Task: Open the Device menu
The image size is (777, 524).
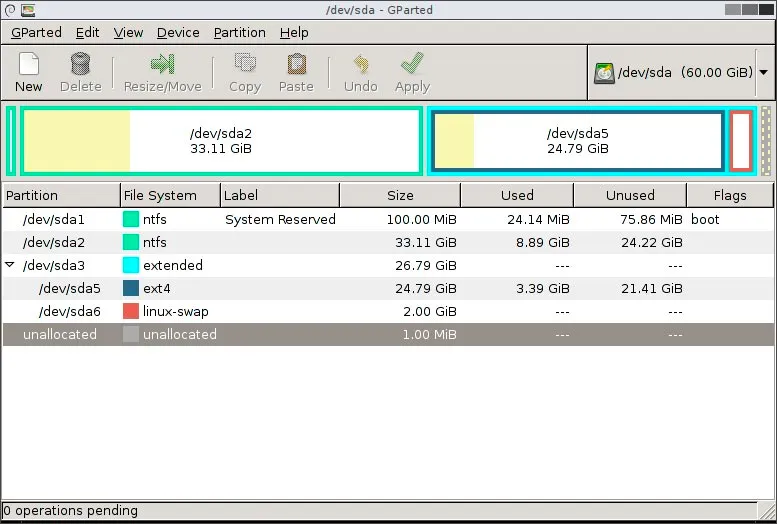Action: tap(178, 32)
